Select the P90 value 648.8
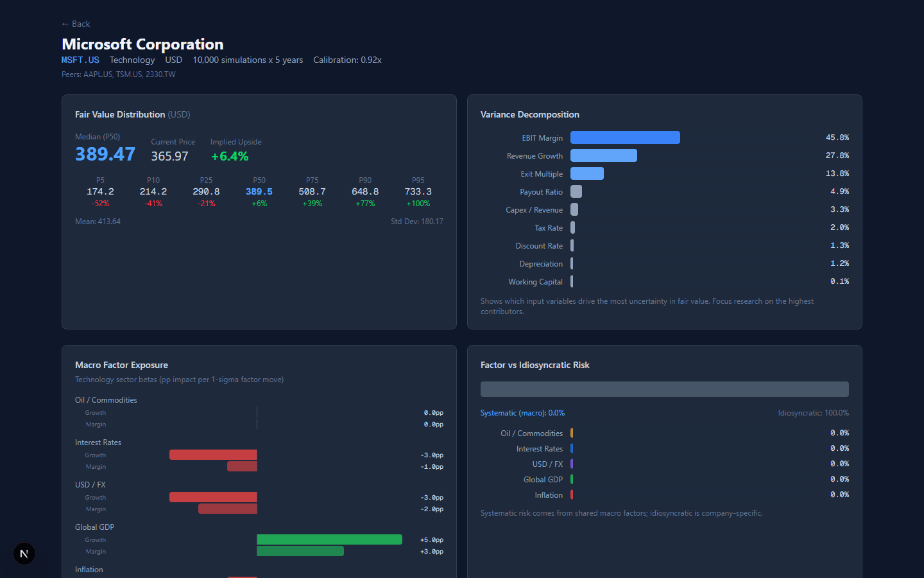This screenshot has width=924, height=578. point(365,191)
